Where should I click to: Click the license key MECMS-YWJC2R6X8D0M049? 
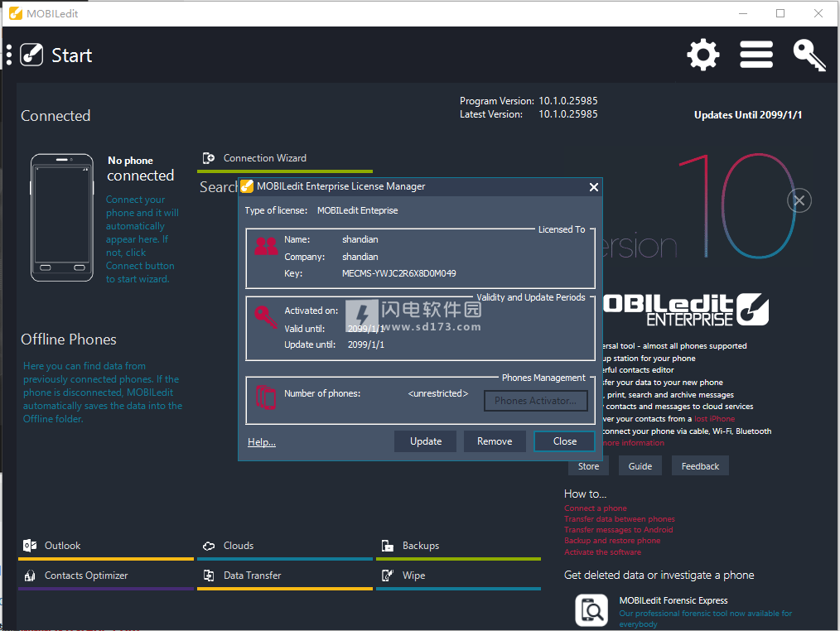[x=399, y=273]
